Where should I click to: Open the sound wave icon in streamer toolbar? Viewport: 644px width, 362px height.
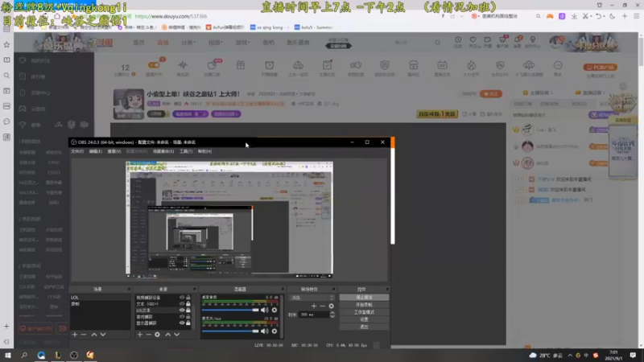pyautogui.click(x=183, y=65)
